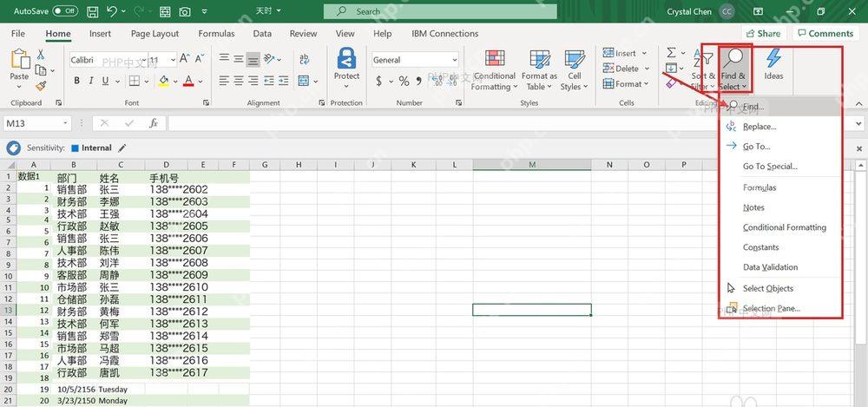Click the Accounting dollar format icon
This screenshot has width=868, height=407.
[x=378, y=82]
